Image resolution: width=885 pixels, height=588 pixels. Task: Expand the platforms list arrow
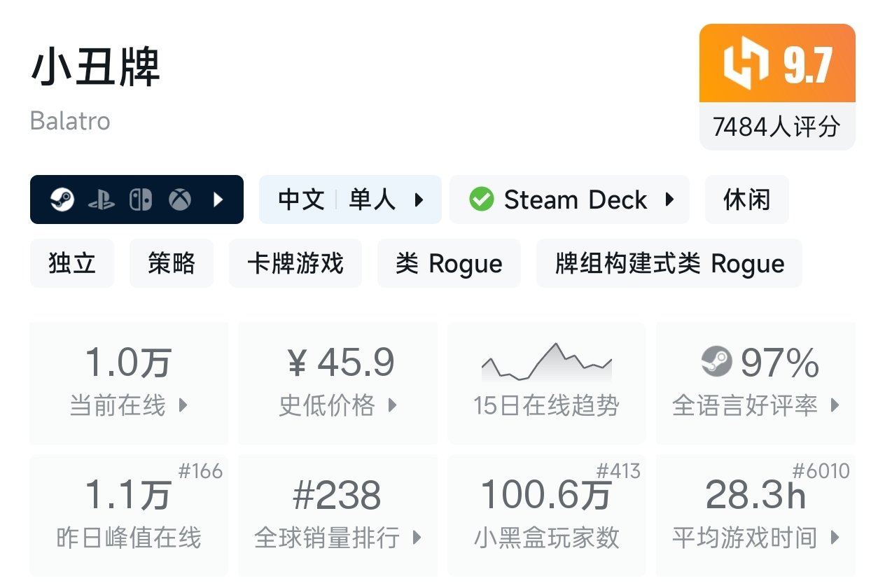click(x=218, y=200)
